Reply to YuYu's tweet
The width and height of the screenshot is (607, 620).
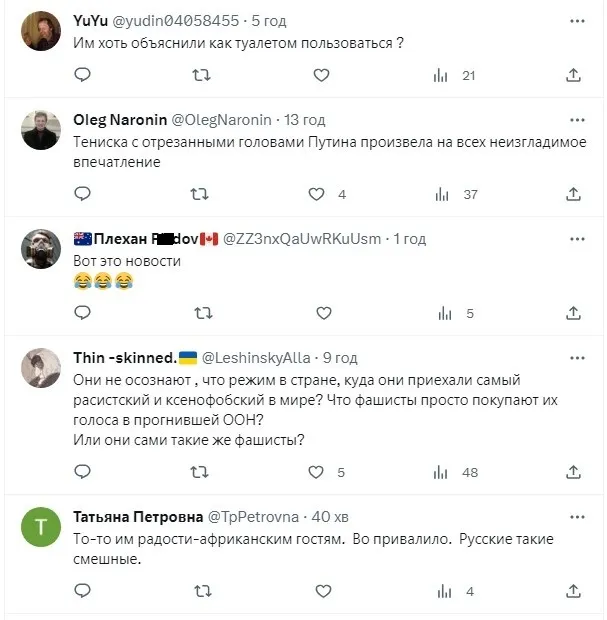[83, 75]
